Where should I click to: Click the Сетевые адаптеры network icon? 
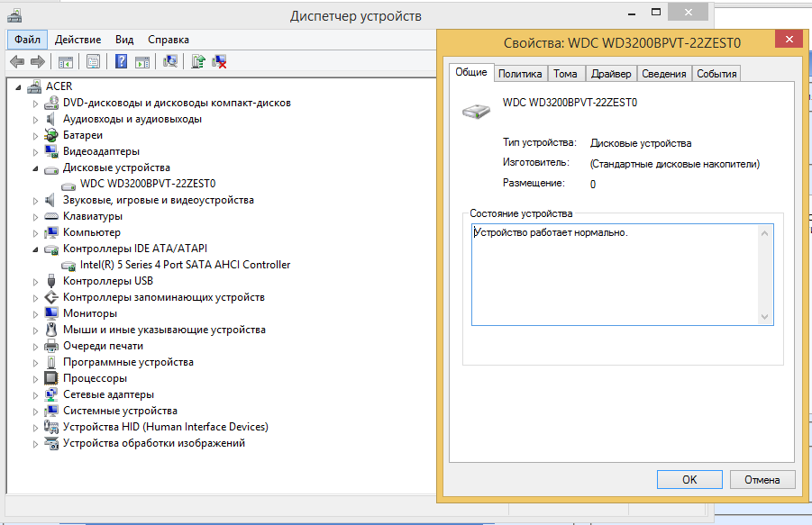pos(51,394)
